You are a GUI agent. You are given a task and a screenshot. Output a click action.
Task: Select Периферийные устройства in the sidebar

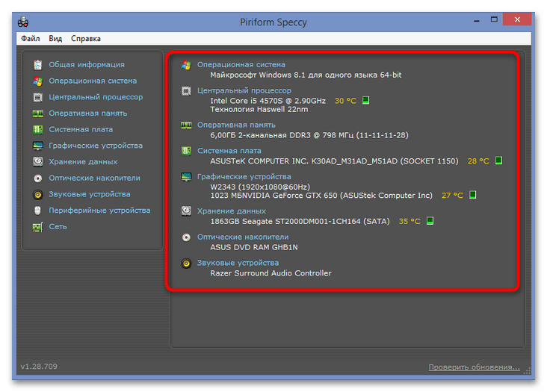[99, 211]
